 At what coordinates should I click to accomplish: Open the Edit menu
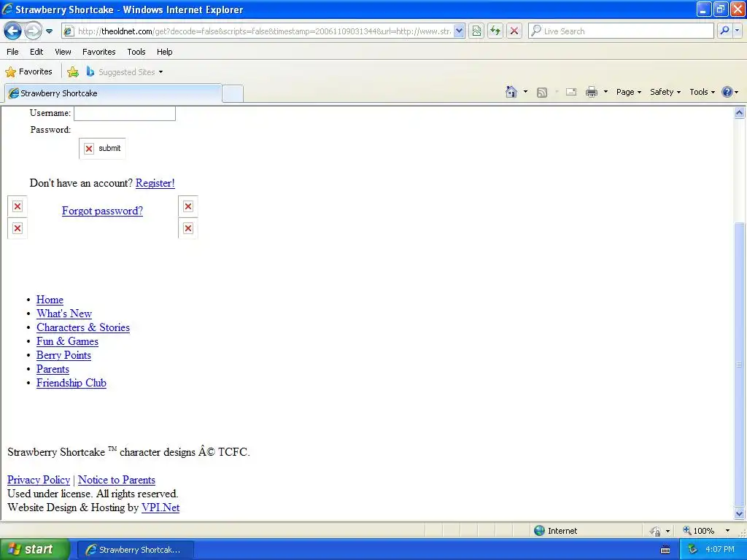pyautogui.click(x=36, y=52)
